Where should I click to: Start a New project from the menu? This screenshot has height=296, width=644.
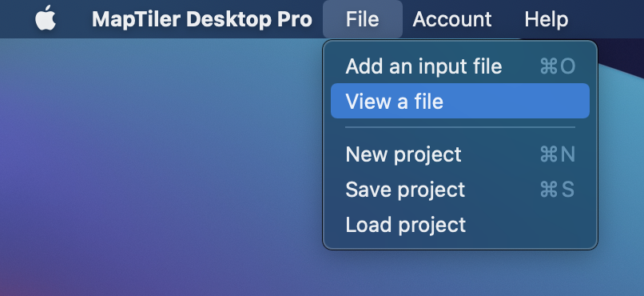(x=460, y=154)
